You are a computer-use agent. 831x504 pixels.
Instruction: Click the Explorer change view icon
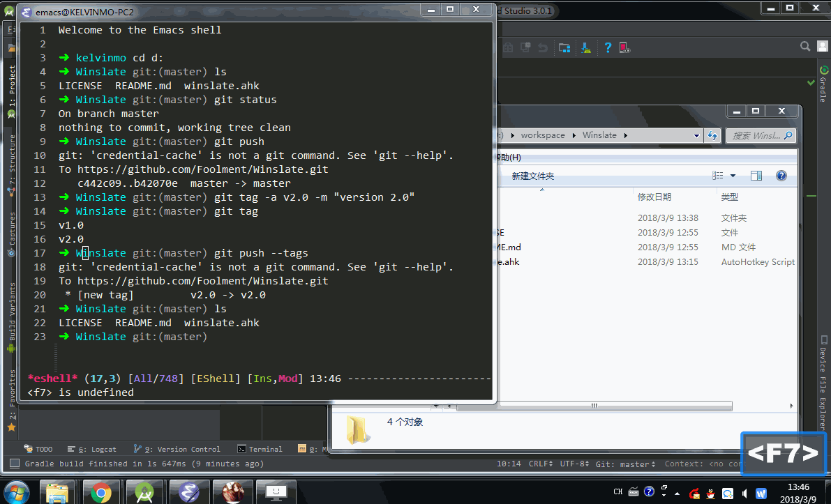click(x=717, y=176)
